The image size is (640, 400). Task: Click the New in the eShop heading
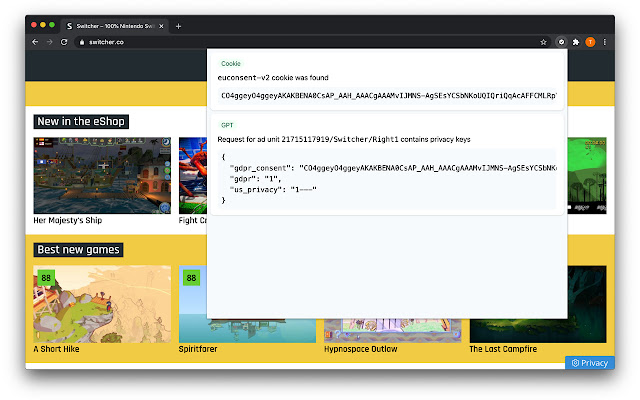coord(81,122)
